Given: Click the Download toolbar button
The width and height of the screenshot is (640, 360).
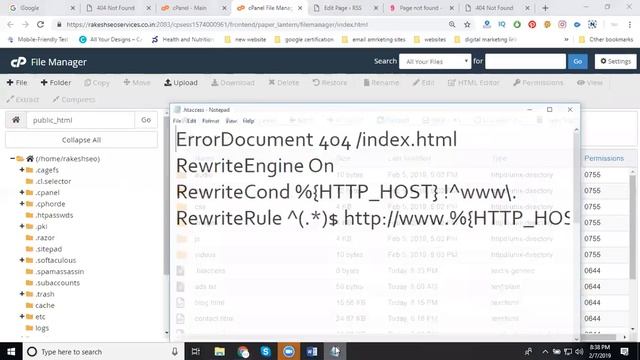Looking at the screenshot, I should (x=233, y=82).
